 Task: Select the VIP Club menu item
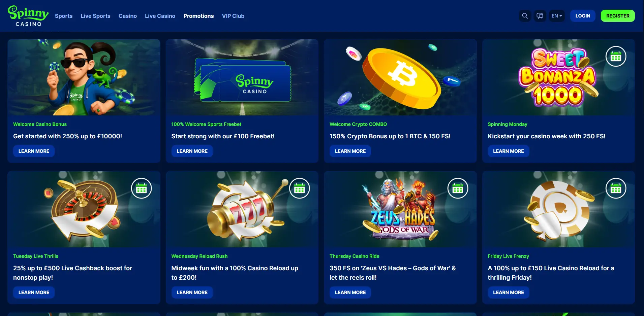[x=233, y=16]
